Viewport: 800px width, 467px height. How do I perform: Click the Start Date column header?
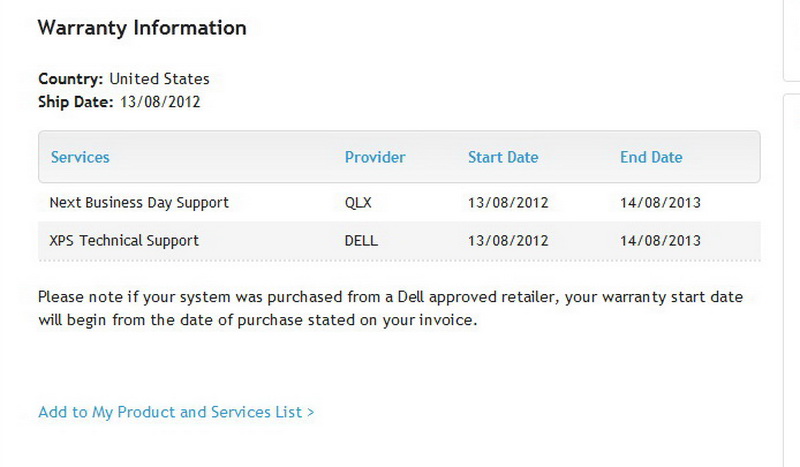coord(503,157)
